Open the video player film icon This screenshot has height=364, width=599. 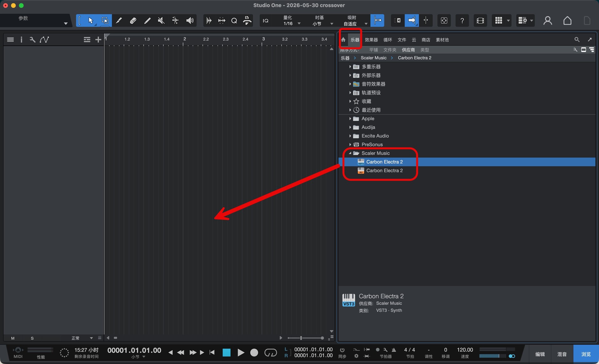pyautogui.click(x=480, y=21)
